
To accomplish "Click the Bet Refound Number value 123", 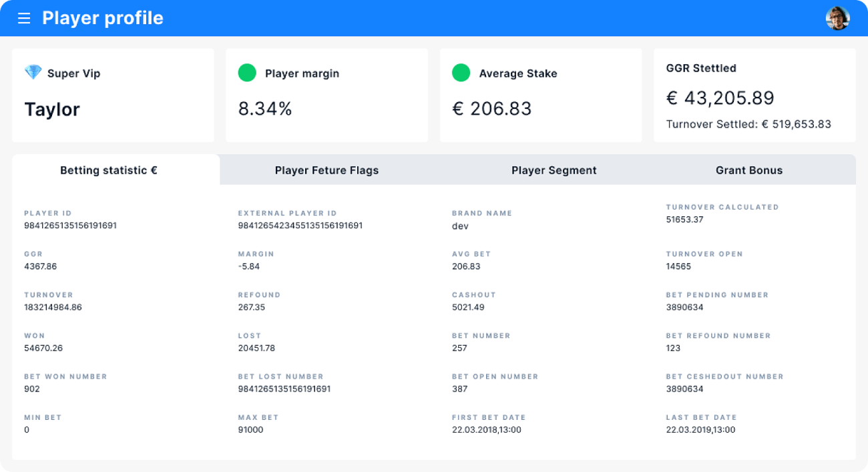I will [674, 348].
